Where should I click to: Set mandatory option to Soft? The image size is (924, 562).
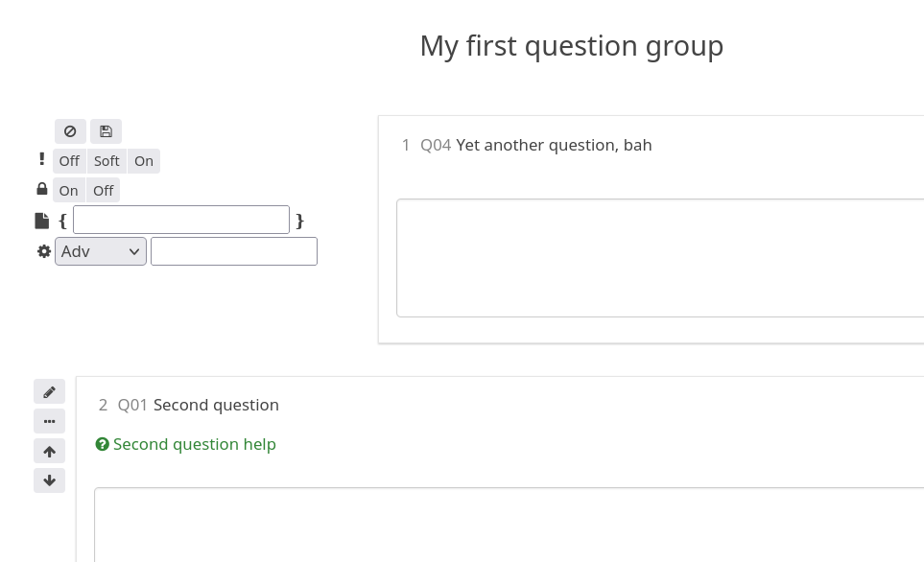pos(107,161)
